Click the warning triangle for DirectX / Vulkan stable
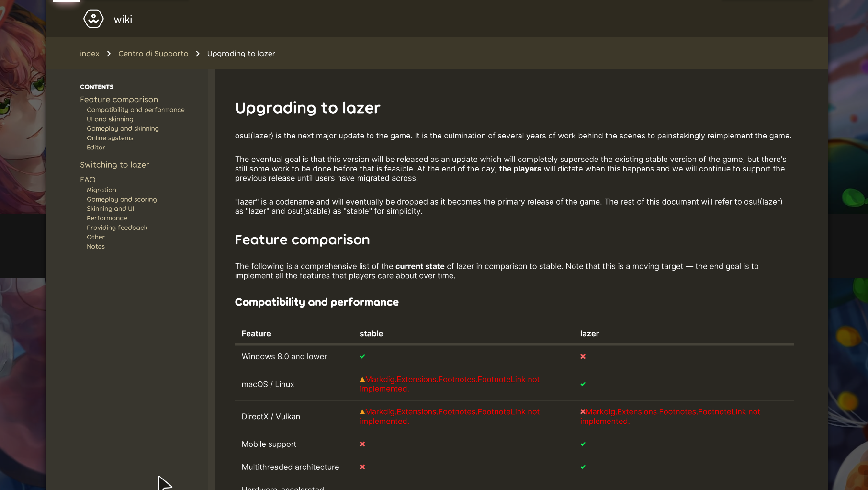The width and height of the screenshot is (868, 490). coord(362,411)
